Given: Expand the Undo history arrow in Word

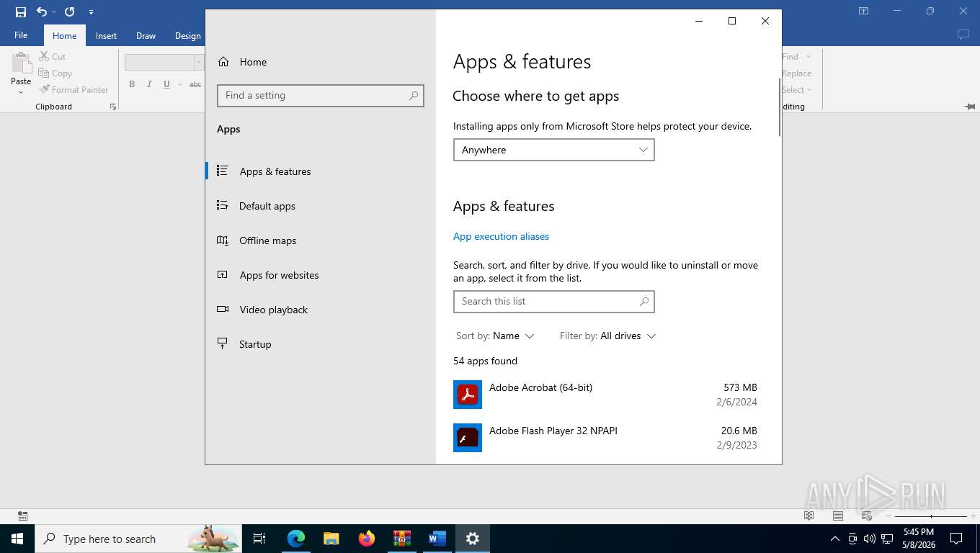Looking at the screenshot, I should [54, 12].
